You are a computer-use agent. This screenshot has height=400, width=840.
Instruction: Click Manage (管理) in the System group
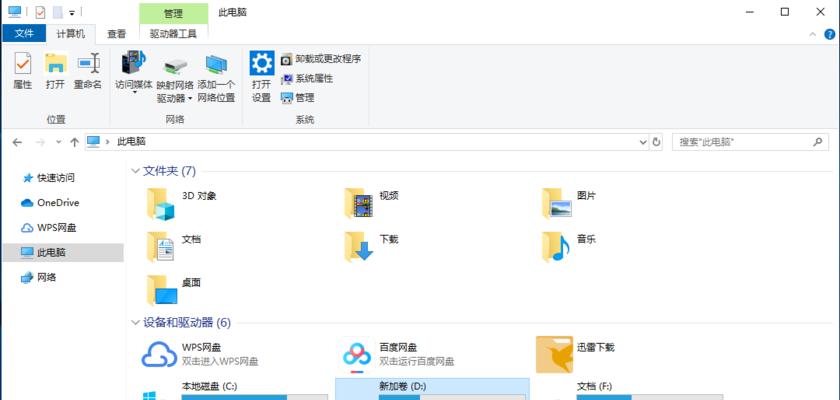[x=298, y=97]
